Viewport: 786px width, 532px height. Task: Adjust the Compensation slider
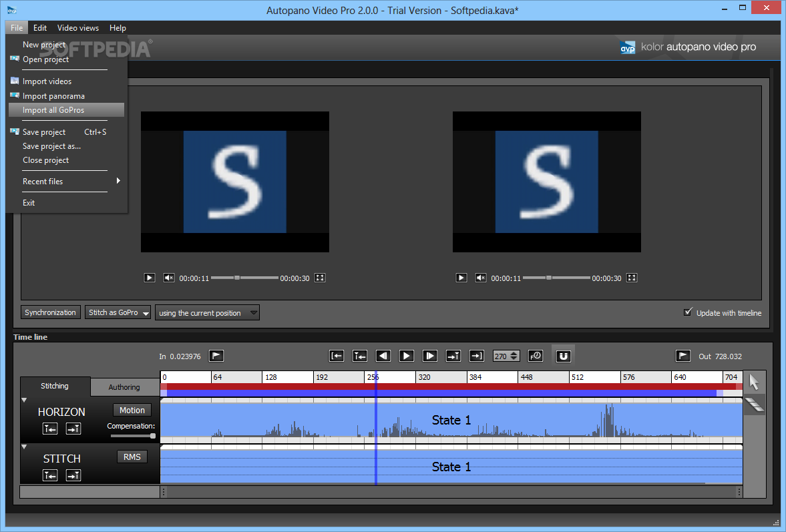tap(133, 436)
